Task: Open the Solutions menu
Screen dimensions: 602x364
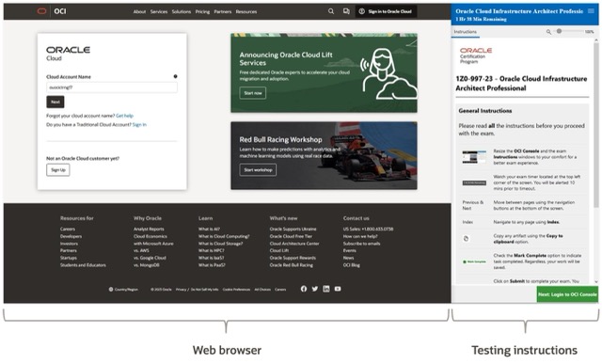Action: (182, 11)
